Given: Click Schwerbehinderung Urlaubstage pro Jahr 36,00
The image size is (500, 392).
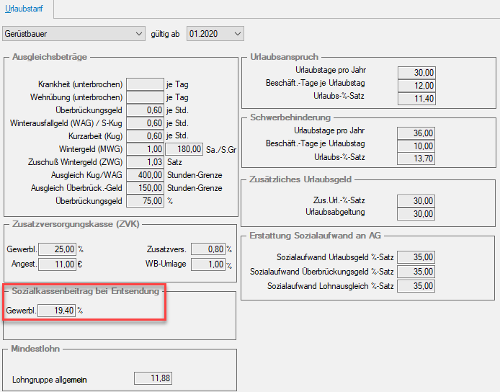Looking at the screenshot, I should 416,133.
